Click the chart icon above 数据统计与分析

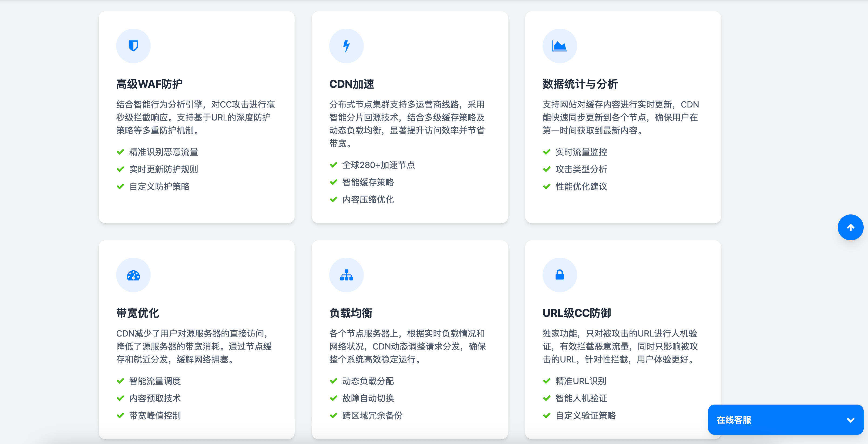click(x=559, y=45)
